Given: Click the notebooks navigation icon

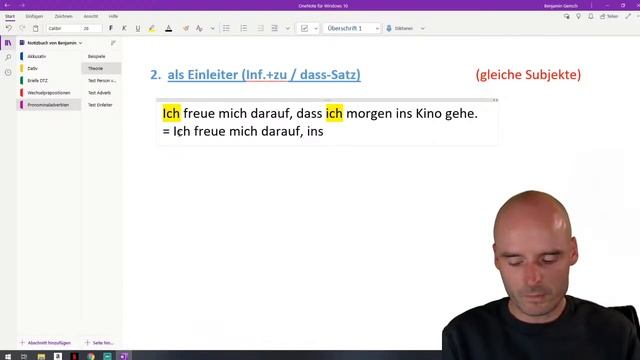Looking at the screenshot, I should tap(8, 43).
